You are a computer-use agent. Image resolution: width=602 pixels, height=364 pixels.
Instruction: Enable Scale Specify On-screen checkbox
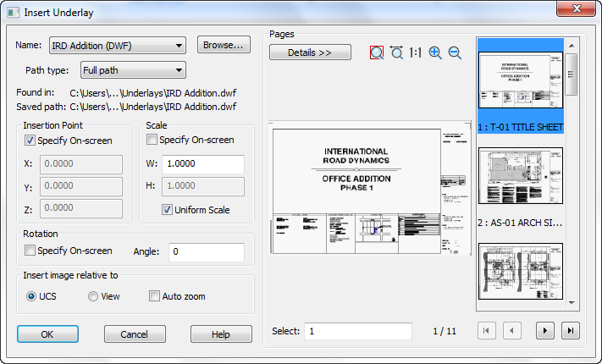(152, 140)
